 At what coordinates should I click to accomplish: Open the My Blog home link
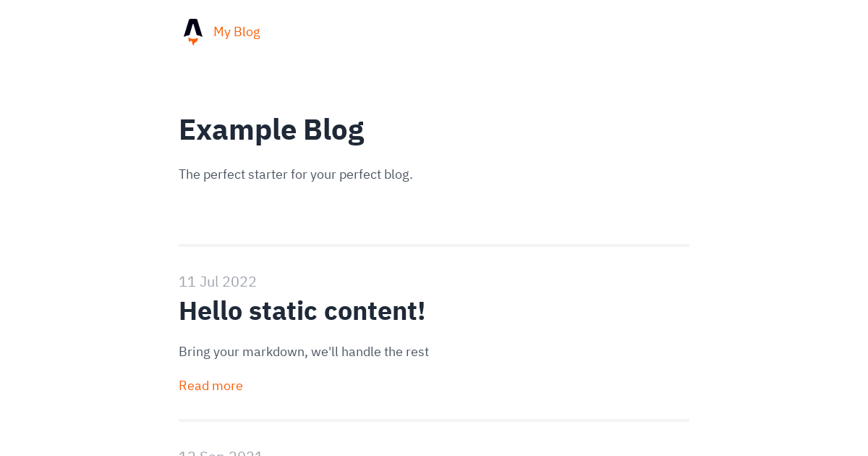click(x=237, y=31)
